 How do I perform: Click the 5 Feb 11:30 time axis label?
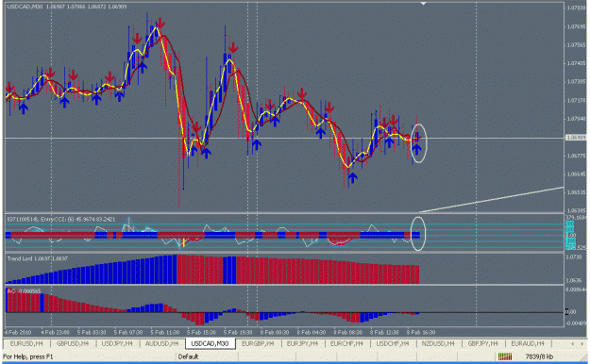[165, 333]
